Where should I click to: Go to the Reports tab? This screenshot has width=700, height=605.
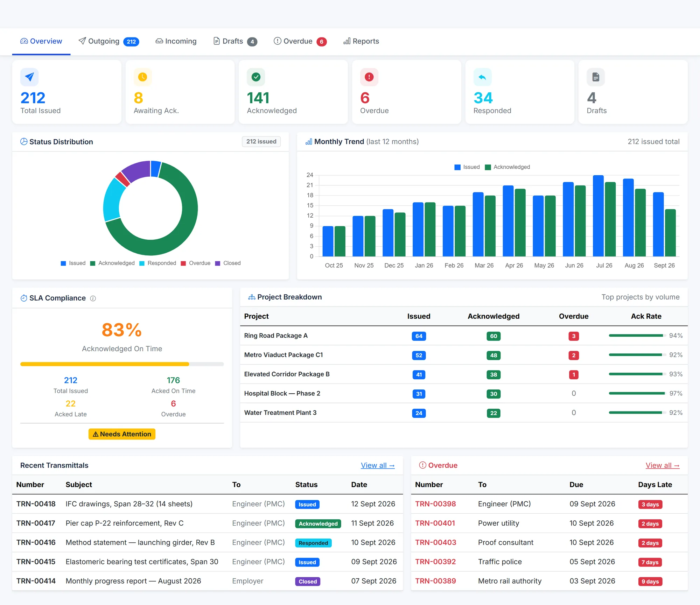tap(361, 41)
